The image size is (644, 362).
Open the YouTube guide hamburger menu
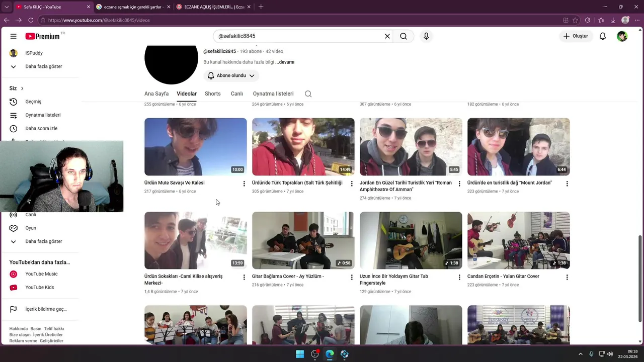pos(14,36)
